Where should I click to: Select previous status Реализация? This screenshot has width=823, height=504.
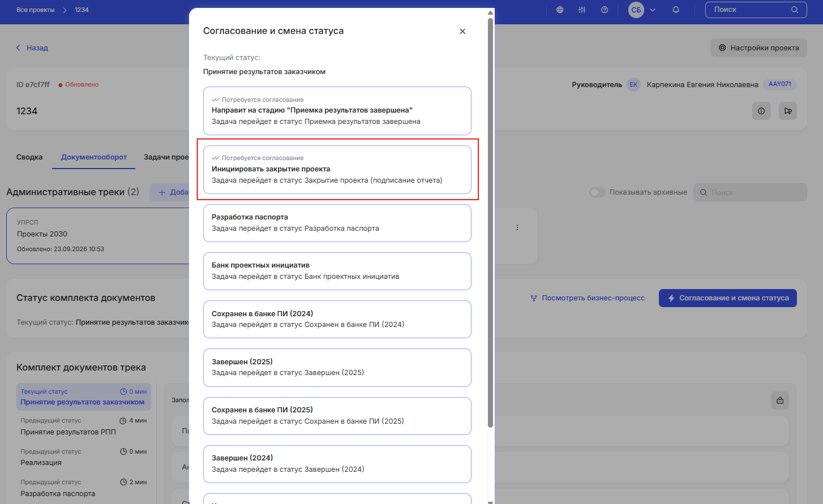coord(84,457)
